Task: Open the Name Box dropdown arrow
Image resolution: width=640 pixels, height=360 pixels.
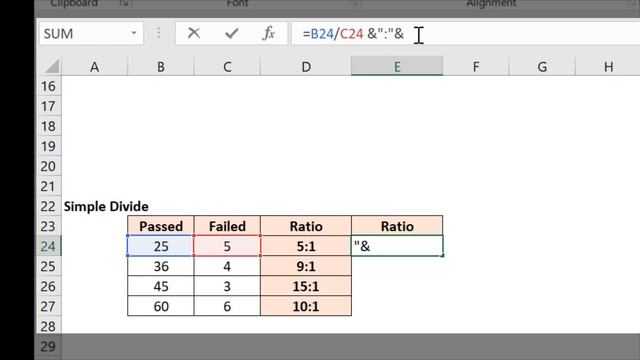Action: click(x=133, y=33)
